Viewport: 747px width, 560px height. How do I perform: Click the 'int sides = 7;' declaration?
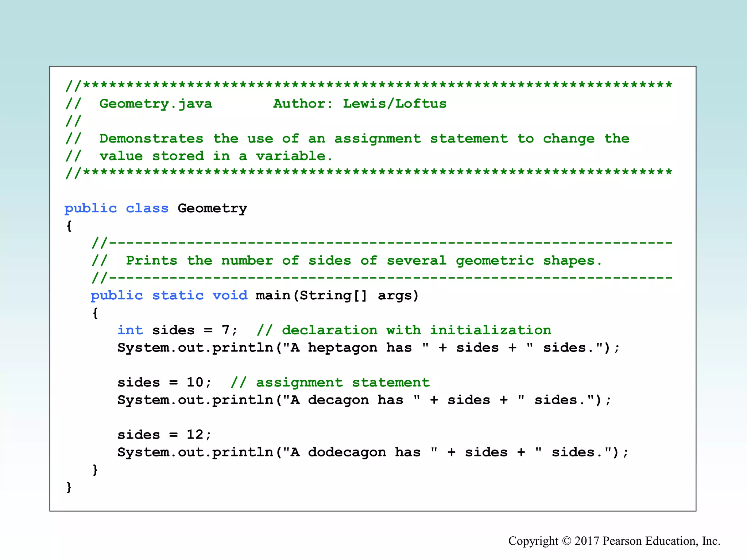178,330
